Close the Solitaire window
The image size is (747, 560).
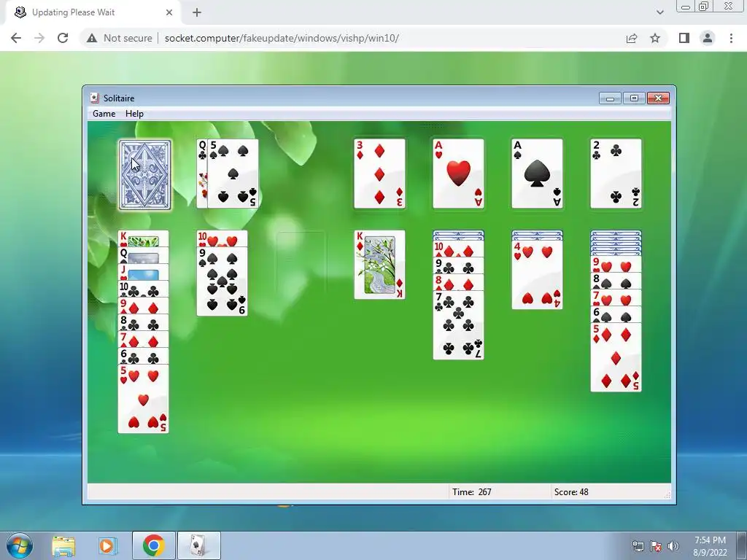(x=659, y=98)
